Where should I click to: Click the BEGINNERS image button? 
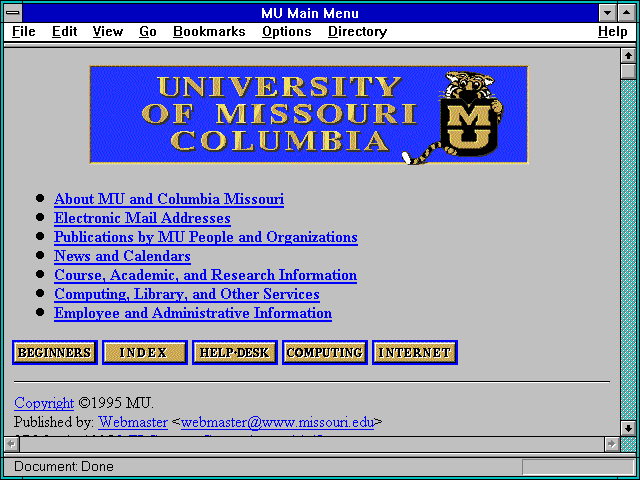(x=55, y=352)
